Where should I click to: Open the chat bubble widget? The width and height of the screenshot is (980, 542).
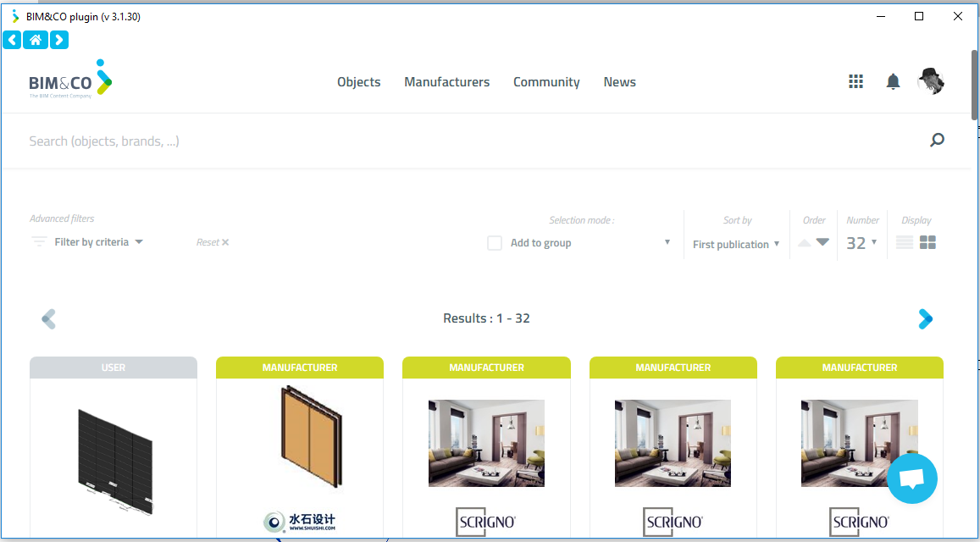tap(912, 478)
